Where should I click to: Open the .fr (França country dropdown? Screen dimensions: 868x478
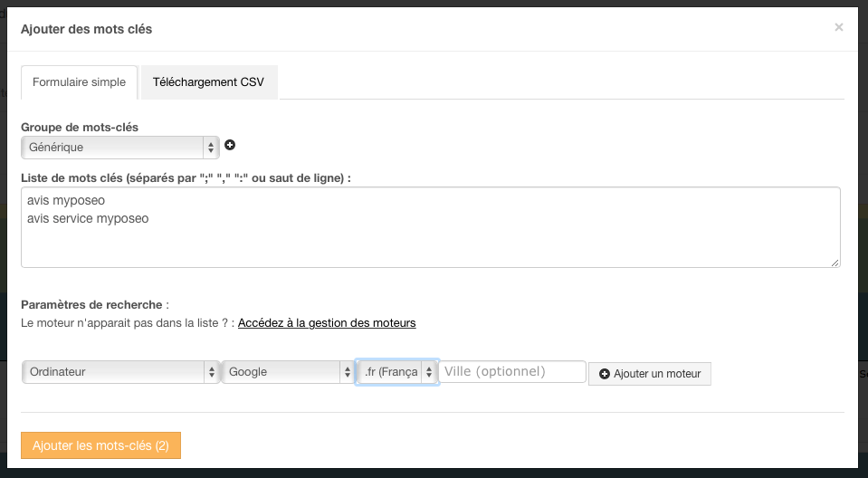coord(397,372)
